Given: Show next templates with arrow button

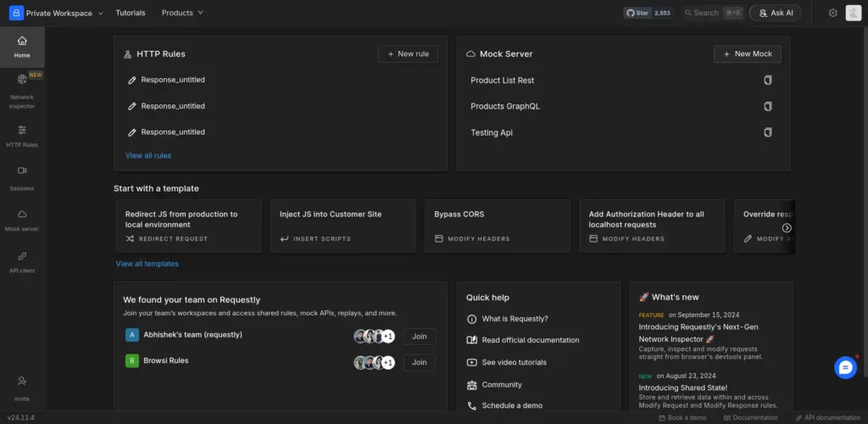Looking at the screenshot, I should coord(787,228).
